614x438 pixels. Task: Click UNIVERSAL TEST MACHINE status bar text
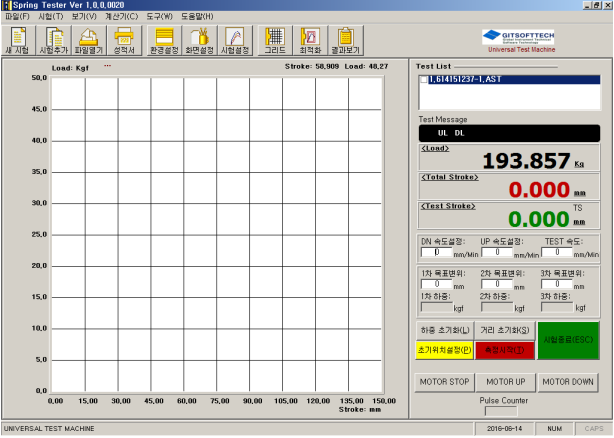[49, 429]
